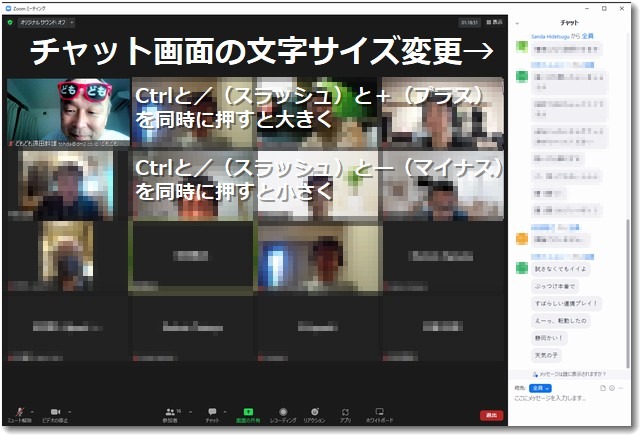
Task: Toggle the chat panel from toolbar
Action: [x=212, y=415]
